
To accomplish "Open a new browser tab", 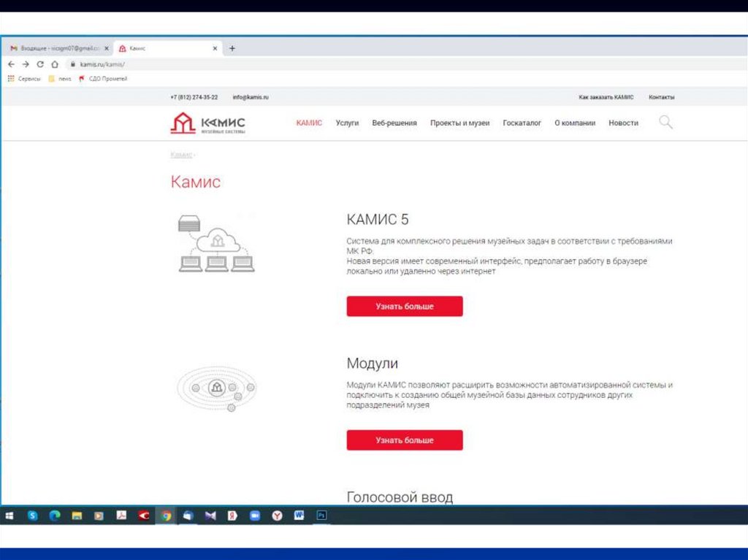I will (232, 48).
